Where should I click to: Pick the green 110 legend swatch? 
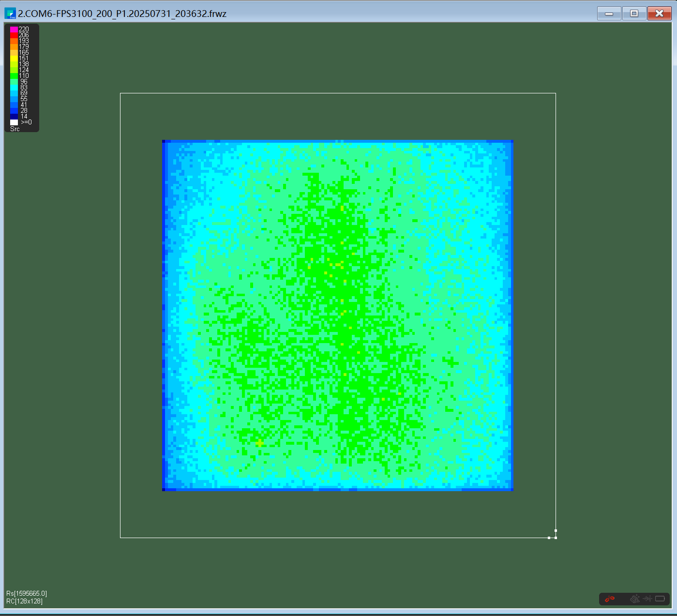click(14, 76)
